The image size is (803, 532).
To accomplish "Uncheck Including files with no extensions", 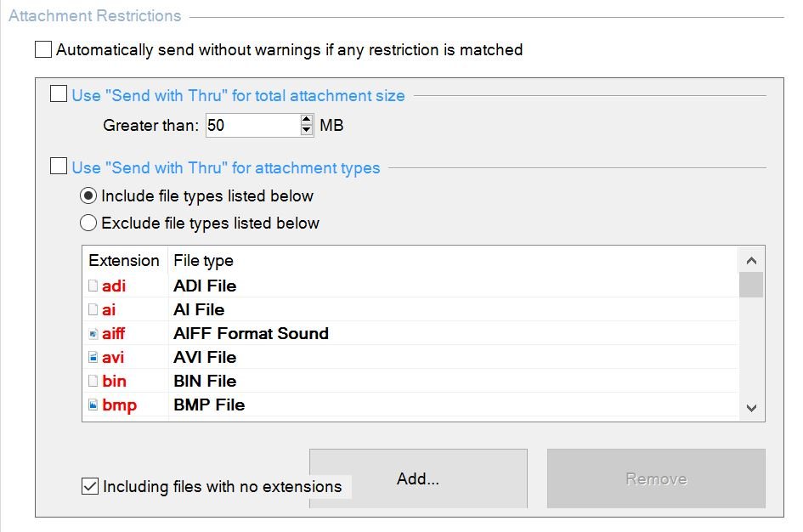I will tap(89, 486).
